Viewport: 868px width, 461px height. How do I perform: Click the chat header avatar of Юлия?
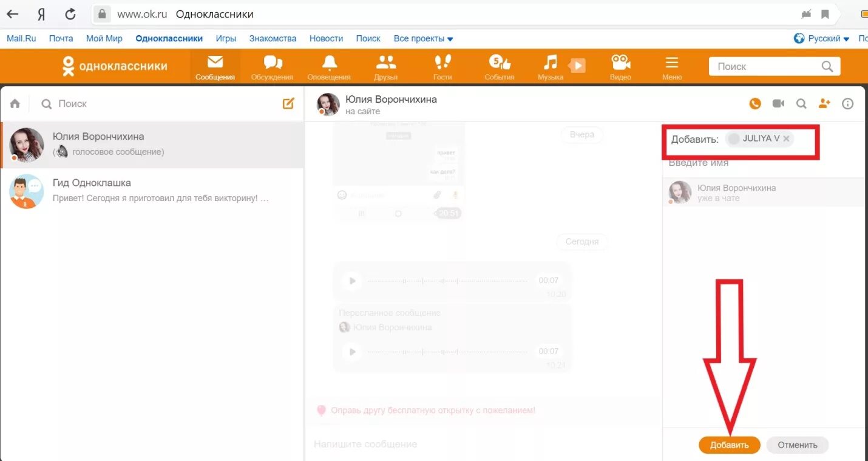(x=328, y=104)
